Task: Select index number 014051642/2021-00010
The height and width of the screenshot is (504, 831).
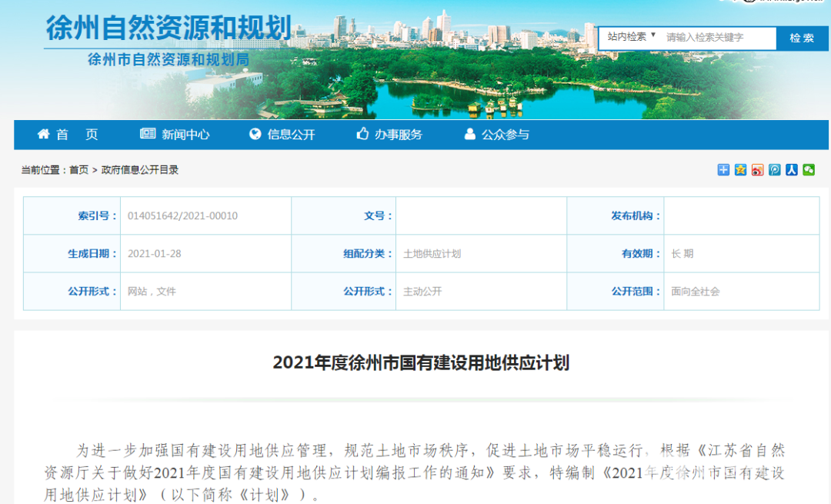Action: (183, 215)
